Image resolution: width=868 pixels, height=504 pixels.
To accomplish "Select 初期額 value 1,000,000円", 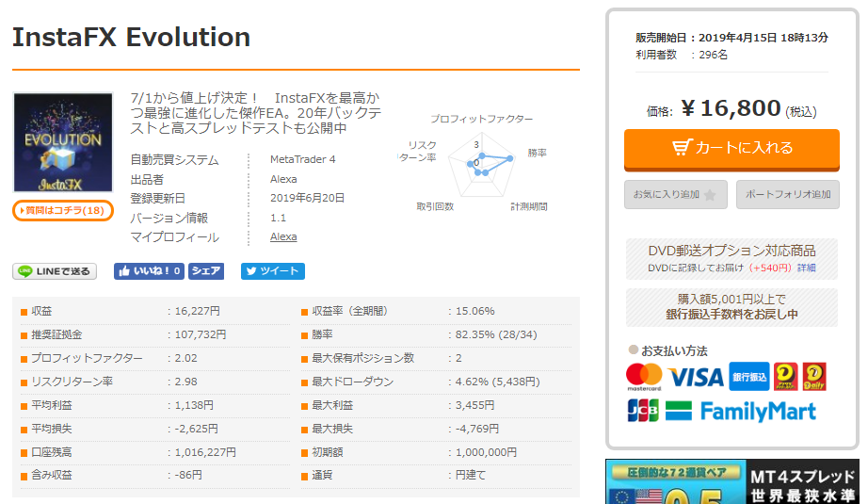I will [486, 452].
